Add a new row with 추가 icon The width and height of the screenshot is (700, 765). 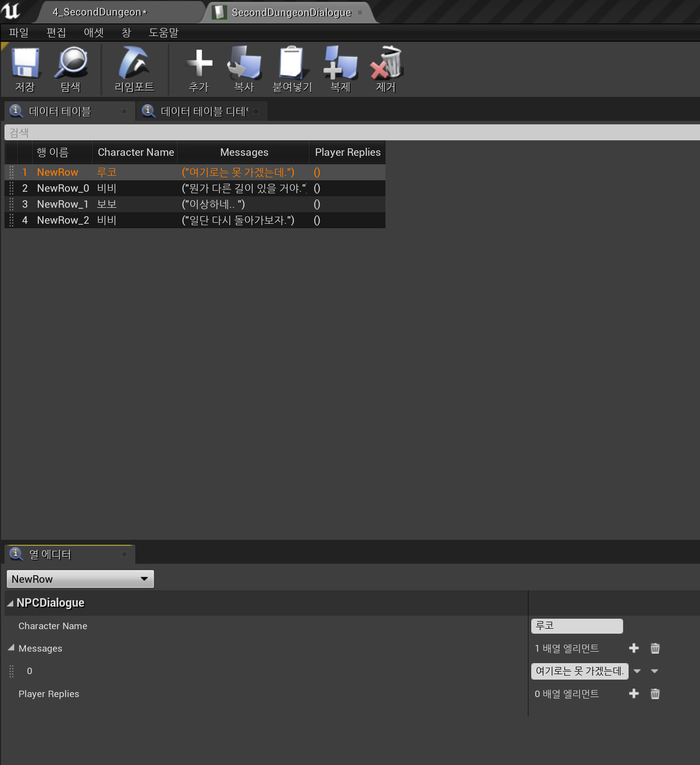[x=199, y=64]
